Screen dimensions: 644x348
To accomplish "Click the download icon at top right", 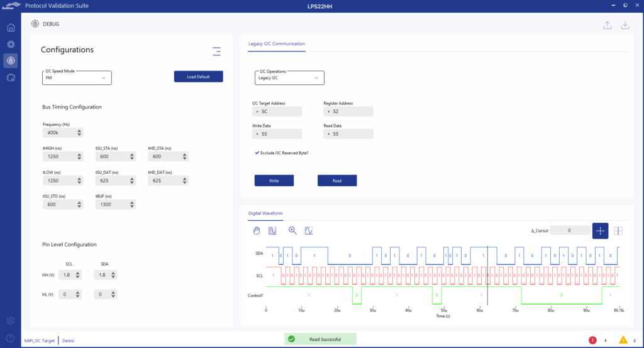I will click(x=625, y=25).
